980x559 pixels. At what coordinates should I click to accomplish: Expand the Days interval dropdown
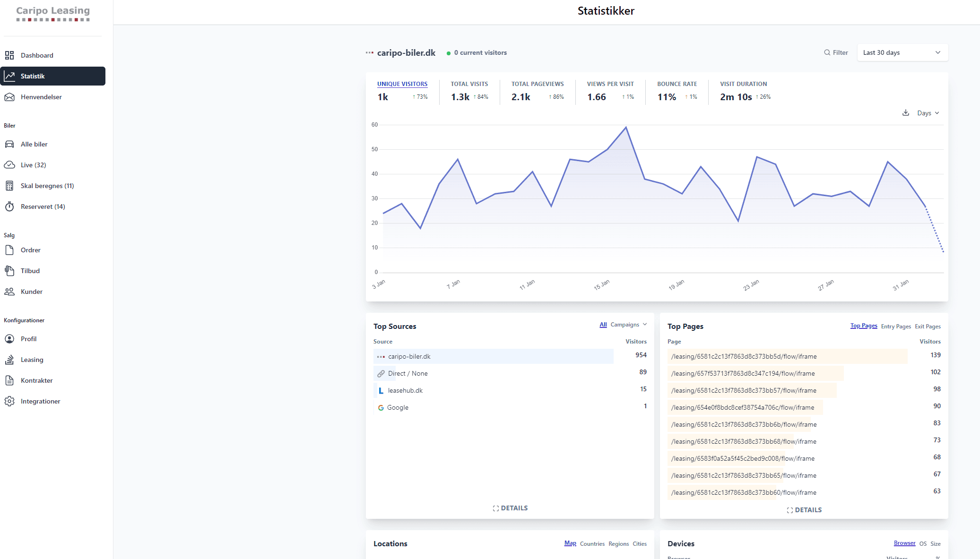tap(928, 113)
